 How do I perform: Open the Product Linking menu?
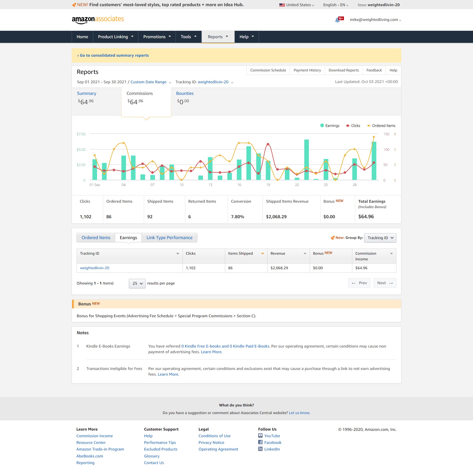(116, 37)
